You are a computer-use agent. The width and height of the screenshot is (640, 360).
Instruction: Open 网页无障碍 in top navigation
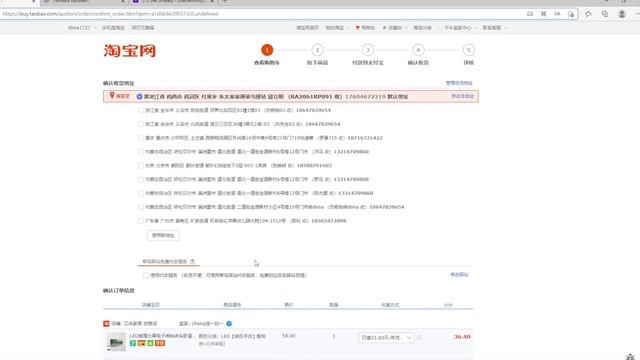(143, 28)
